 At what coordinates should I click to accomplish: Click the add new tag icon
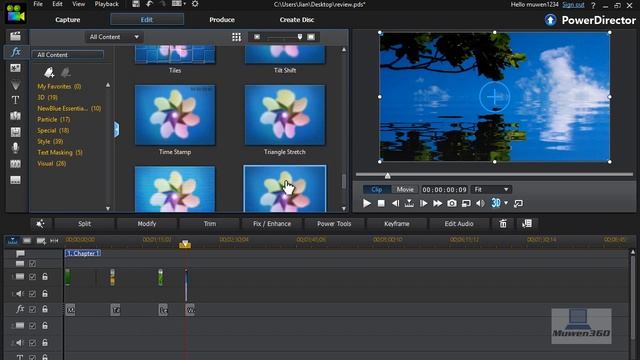tap(49, 72)
